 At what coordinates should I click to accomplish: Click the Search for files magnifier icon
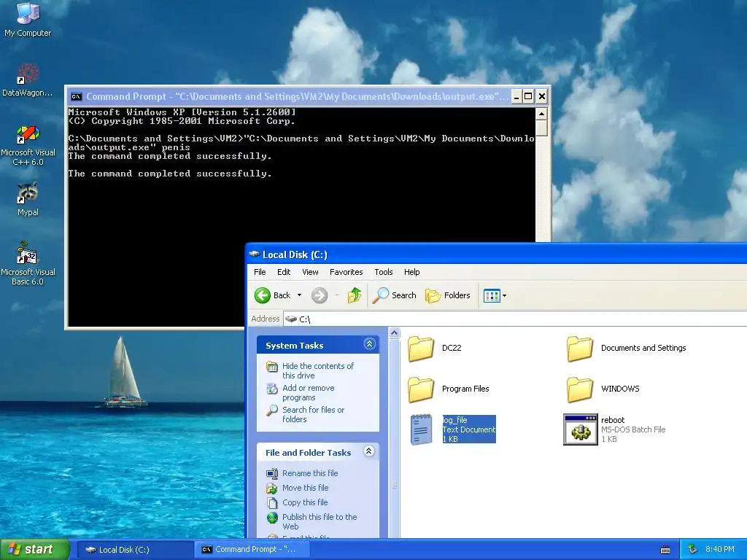(x=272, y=411)
